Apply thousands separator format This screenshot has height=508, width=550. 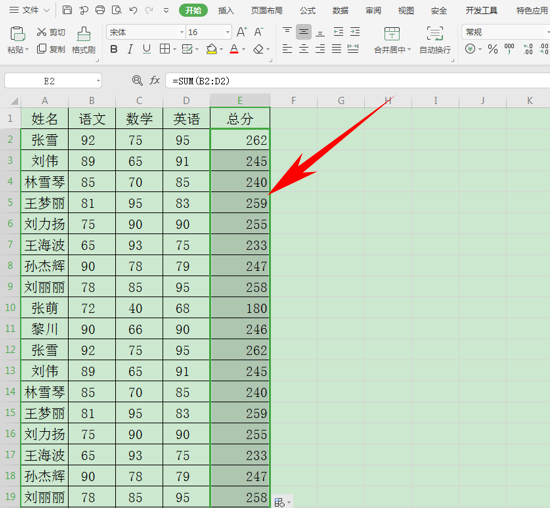(x=509, y=49)
